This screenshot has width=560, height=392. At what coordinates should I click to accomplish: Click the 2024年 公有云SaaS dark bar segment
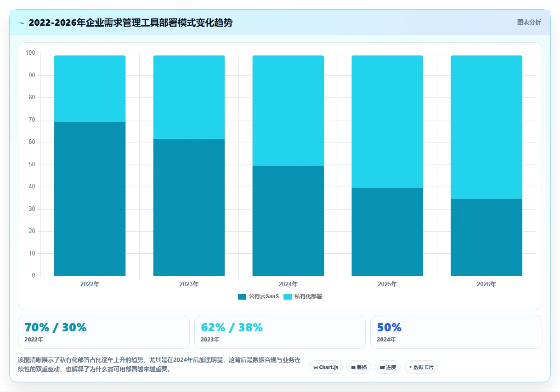pyautogui.click(x=288, y=221)
